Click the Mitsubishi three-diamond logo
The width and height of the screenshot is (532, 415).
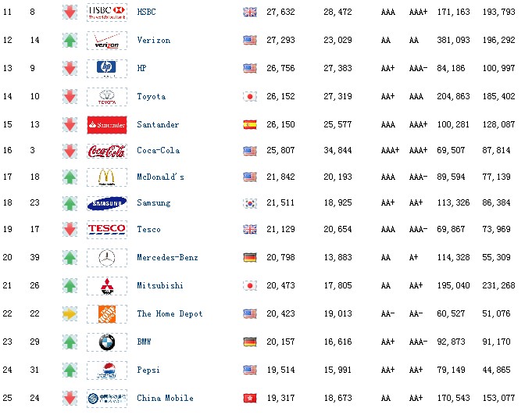[107, 286]
